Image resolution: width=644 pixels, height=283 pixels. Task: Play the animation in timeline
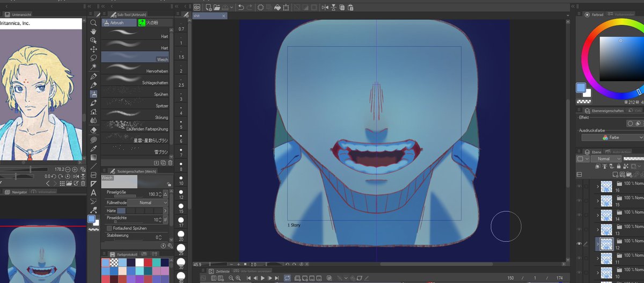262,278
